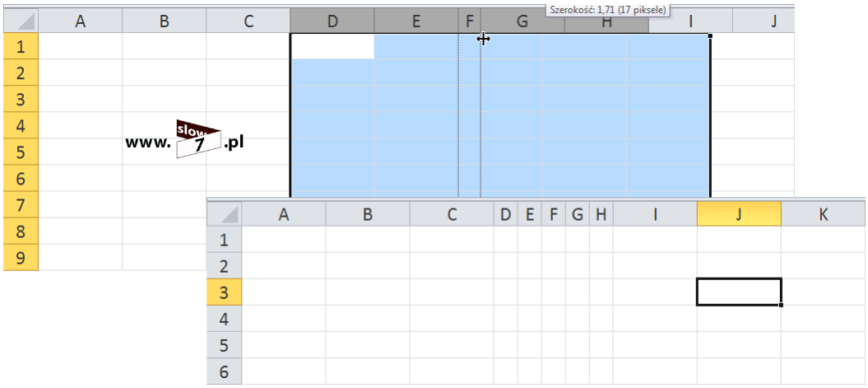868x388 pixels.
Task: Click column B header in lower sheet
Action: click(x=368, y=214)
